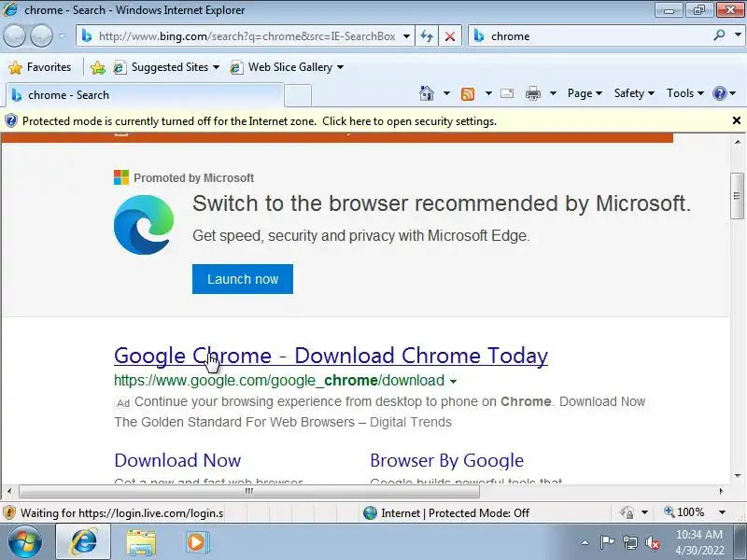
Task: Expand the Print dropdown arrow
Action: pos(553,93)
